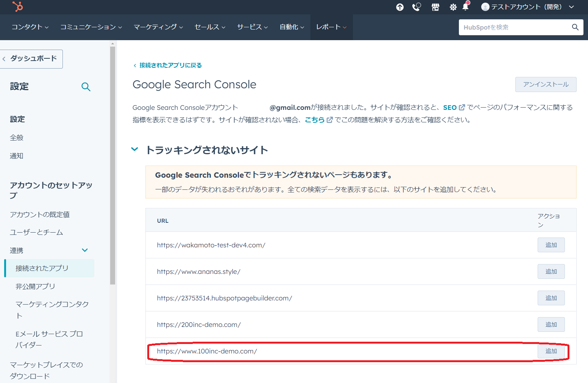This screenshot has height=383, width=588.
Task: Select 通知 in settings sidebar
Action: pos(17,156)
